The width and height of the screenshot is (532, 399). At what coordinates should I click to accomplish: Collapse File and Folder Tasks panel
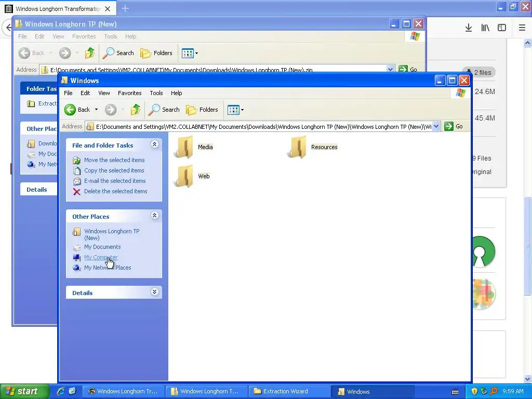154,144
